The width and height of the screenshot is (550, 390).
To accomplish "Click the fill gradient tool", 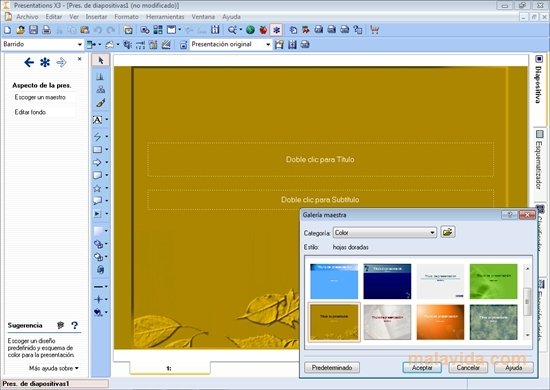I will pos(98,231).
